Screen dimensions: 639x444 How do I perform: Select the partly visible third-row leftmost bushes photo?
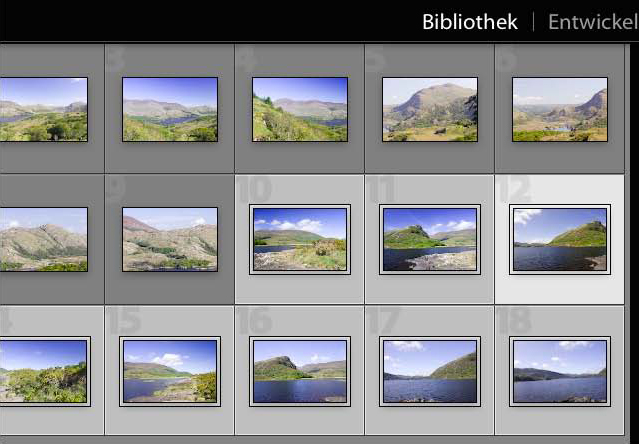[45, 371]
